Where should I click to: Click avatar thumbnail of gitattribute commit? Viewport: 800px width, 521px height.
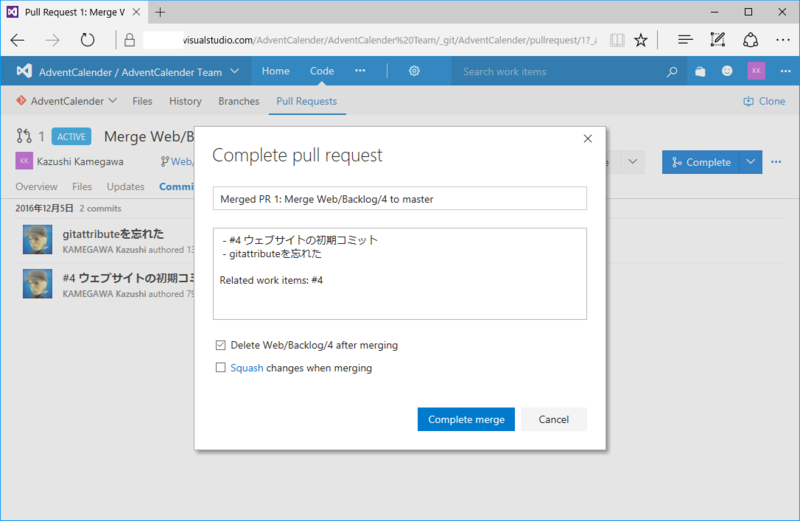tap(37, 239)
